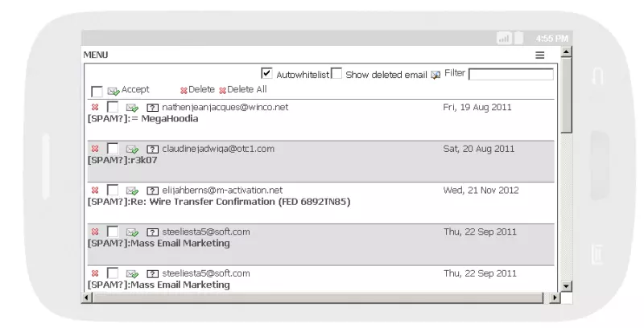The width and height of the screenshot is (644, 328).
Task: Click the filter icon beside Filter label
Action: coord(436,75)
